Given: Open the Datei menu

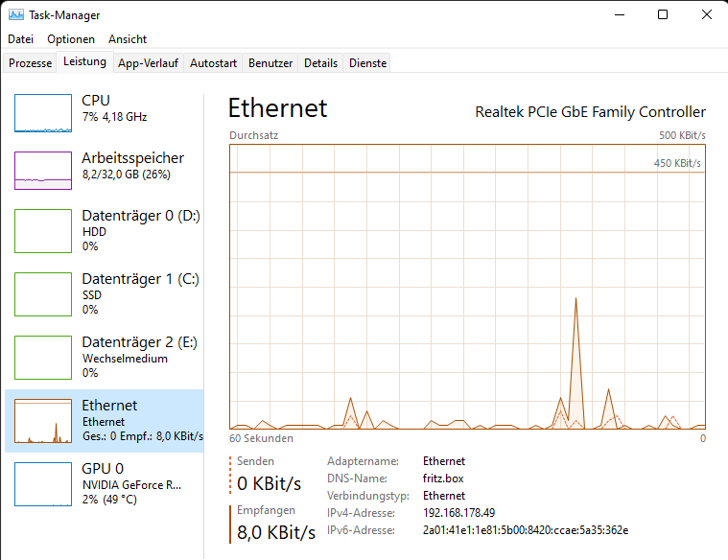Looking at the screenshot, I should (21, 39).
